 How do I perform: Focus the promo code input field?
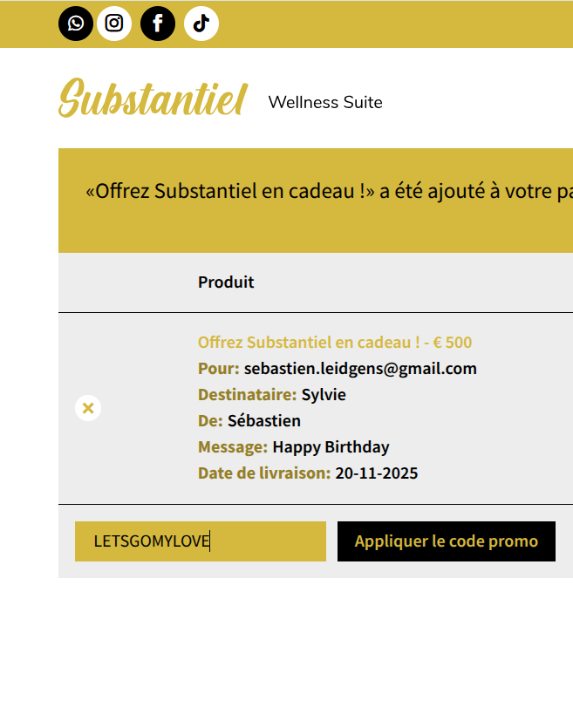(x=201, y=541)
